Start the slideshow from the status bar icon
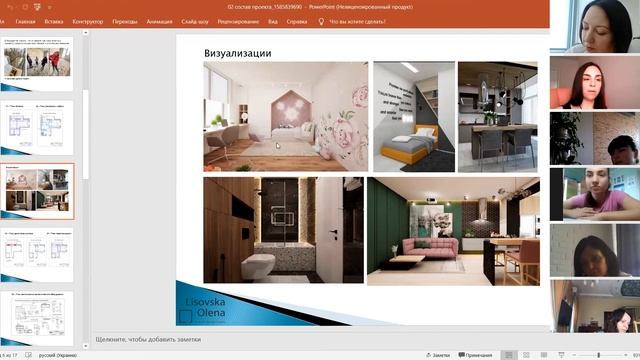 561,355
